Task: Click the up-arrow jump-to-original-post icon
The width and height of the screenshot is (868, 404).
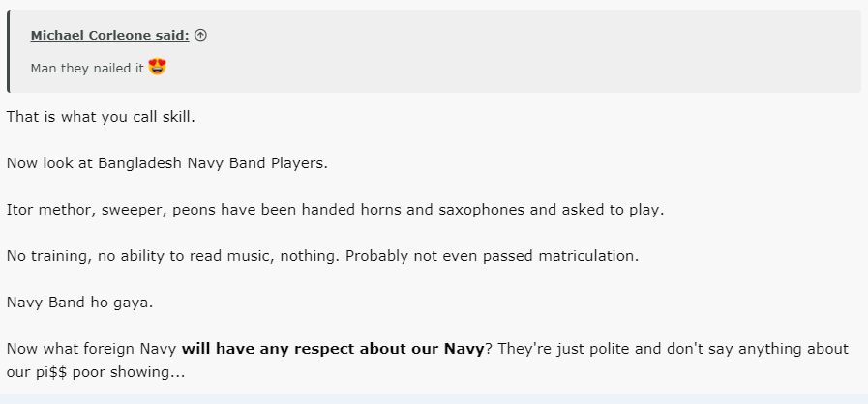Action: 201,36
